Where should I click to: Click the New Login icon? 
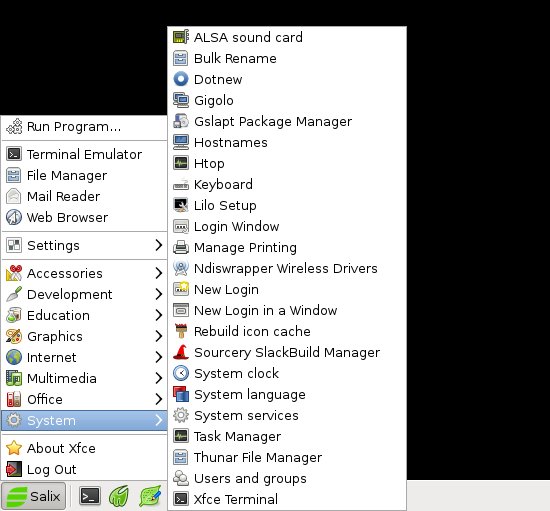pyautogui.click(x=181, y=289)
